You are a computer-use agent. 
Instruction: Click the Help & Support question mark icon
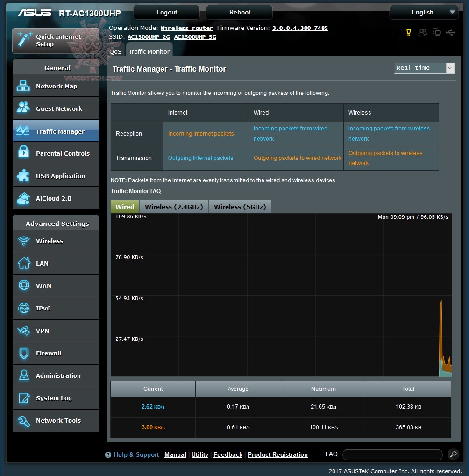tap(108, 454)
